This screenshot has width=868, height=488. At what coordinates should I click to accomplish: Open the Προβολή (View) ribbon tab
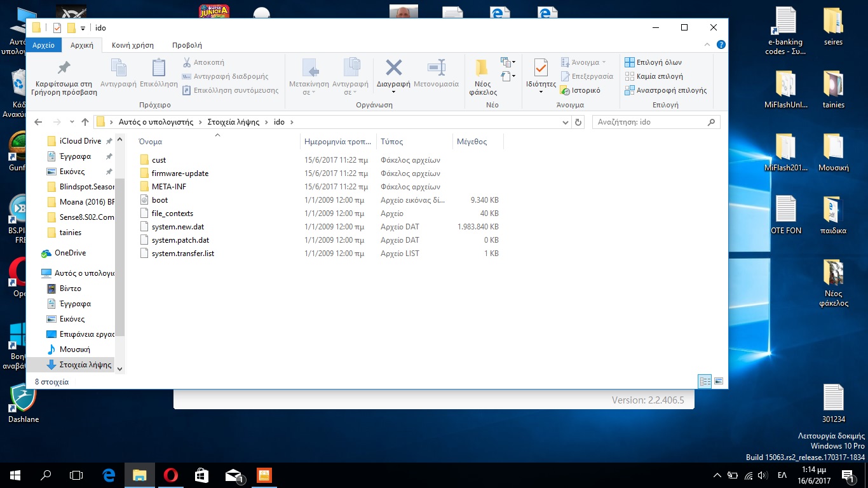(187, 45)
